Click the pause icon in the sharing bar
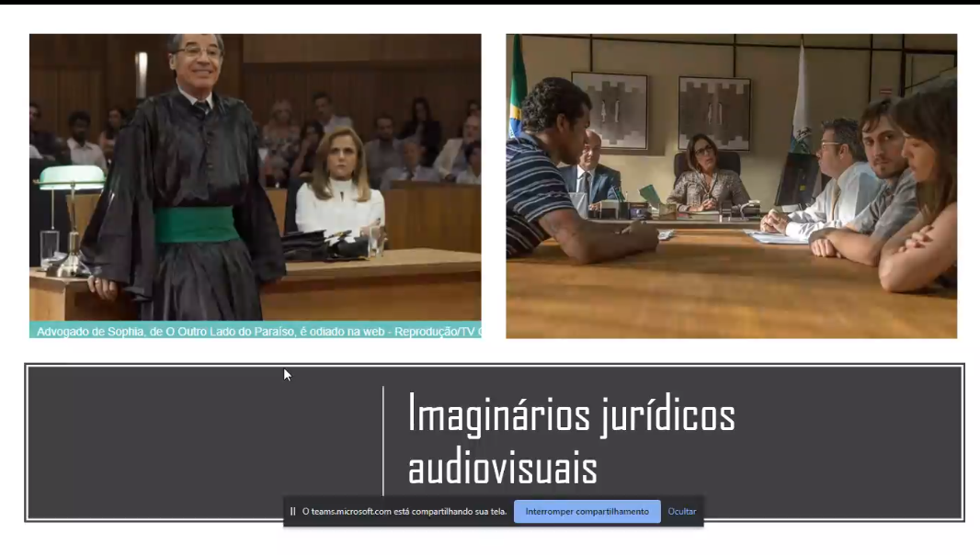This screenshot has width=980, height=555. (x=292, y=511)
